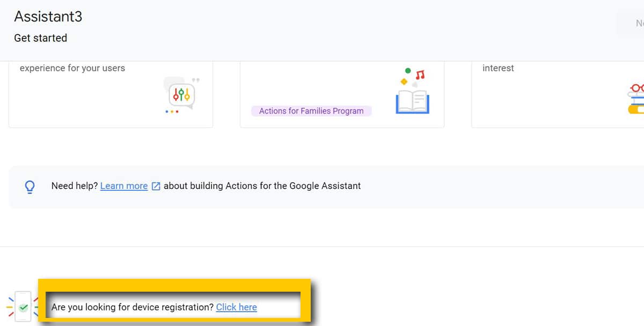
Task: Switch to the Get started tab
Action: 41,38
